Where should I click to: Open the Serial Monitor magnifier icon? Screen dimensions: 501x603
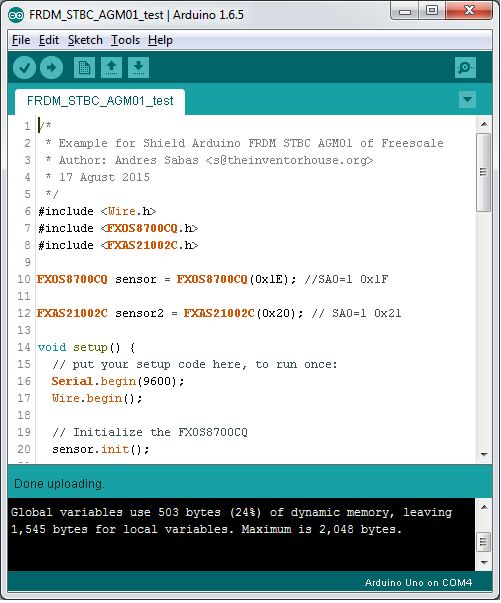465,68
